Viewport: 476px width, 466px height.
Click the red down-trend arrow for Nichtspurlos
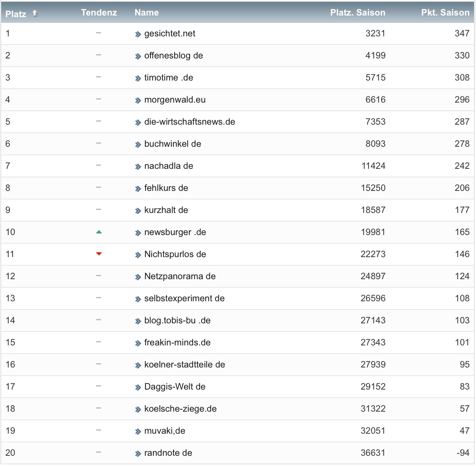click(99, 254)
